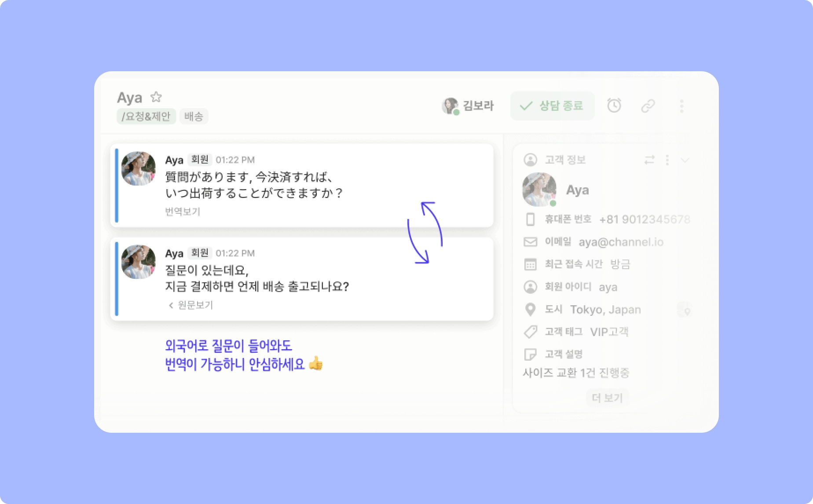Expand details with 더 보기 button
This screenshot has height=504, width=813.
(607, 398)
